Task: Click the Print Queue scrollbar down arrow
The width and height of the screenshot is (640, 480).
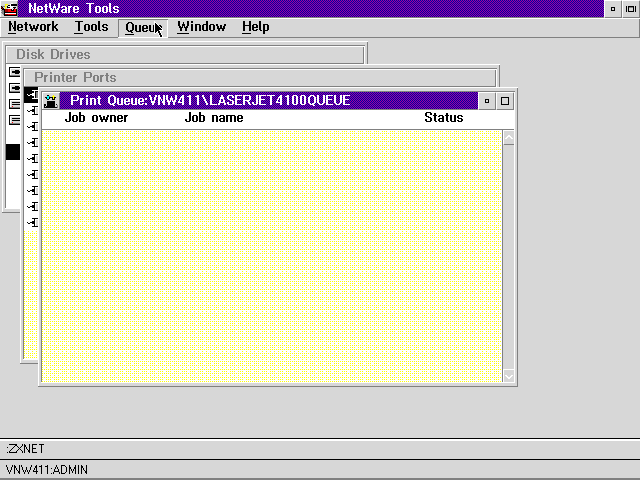Action: [x=509, y=376]
